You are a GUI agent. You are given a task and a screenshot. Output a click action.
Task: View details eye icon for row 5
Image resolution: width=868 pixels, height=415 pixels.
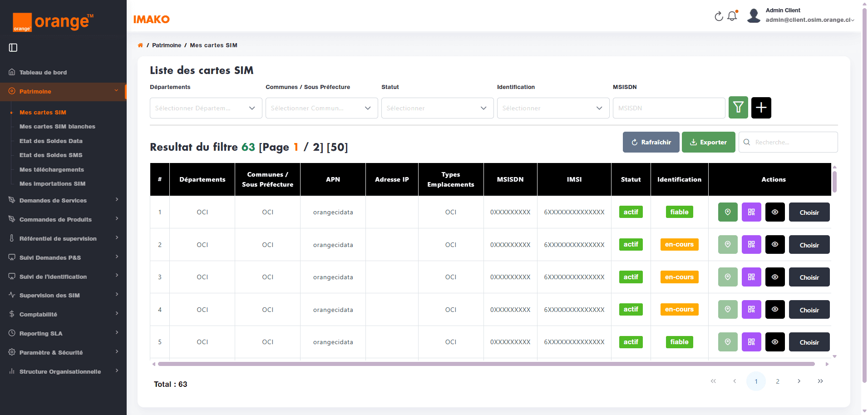[x=775, y=342]
